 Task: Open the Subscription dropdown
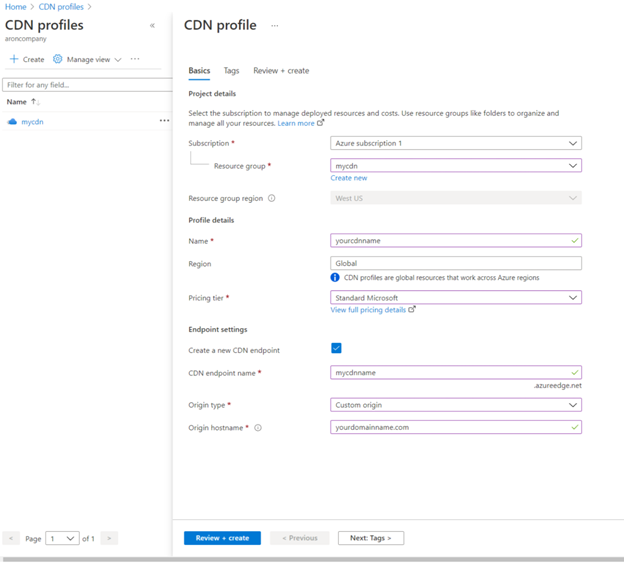(456, 143)
